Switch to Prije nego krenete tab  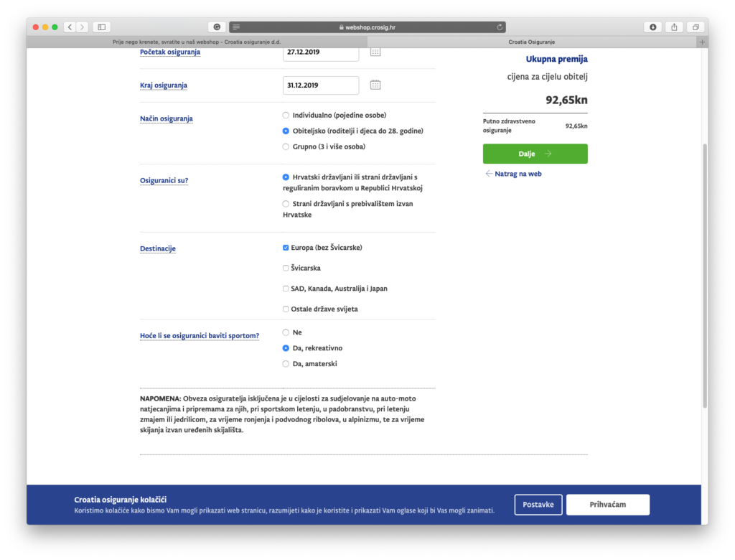click(194, 42)
